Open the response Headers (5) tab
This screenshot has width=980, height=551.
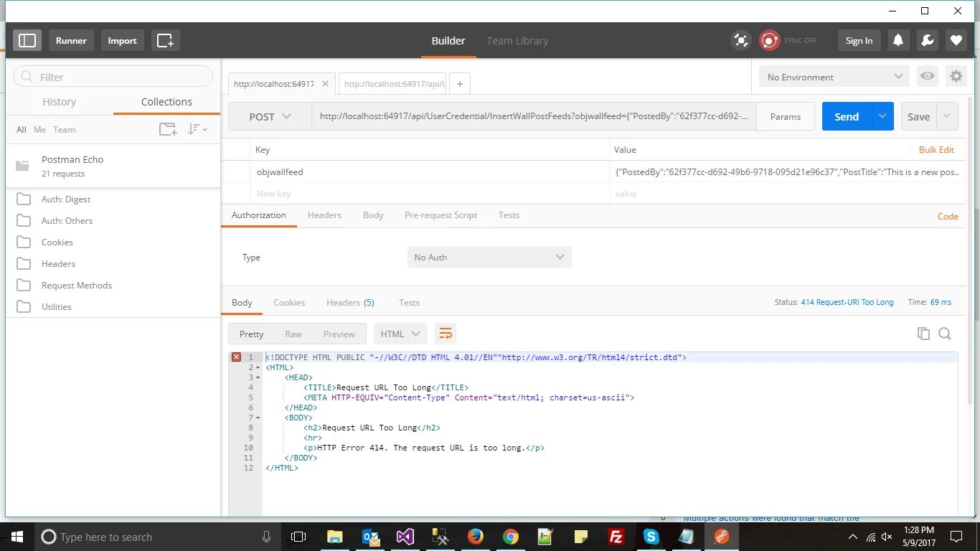pos(350,302)
